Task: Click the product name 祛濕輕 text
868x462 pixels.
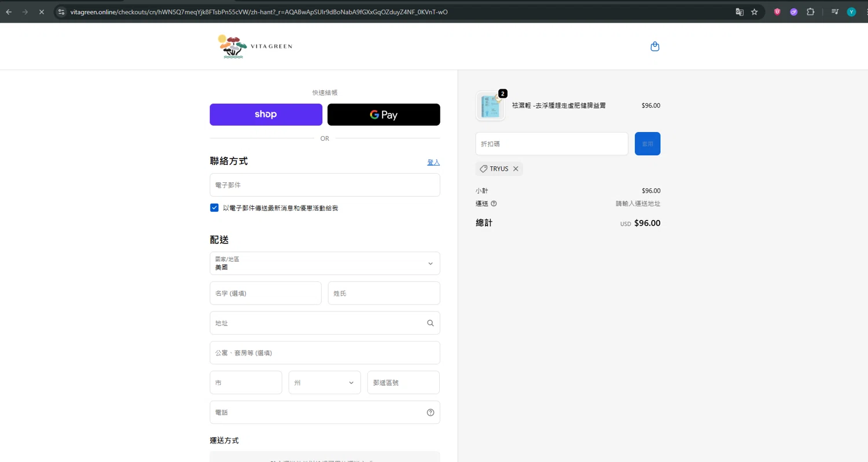Action: click(558, 105)
